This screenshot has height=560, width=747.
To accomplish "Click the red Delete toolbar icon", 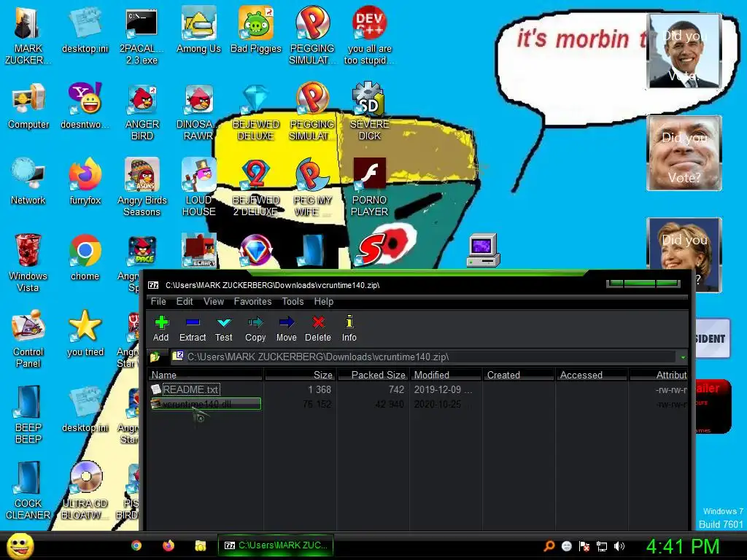I will (x=318, y=328).
